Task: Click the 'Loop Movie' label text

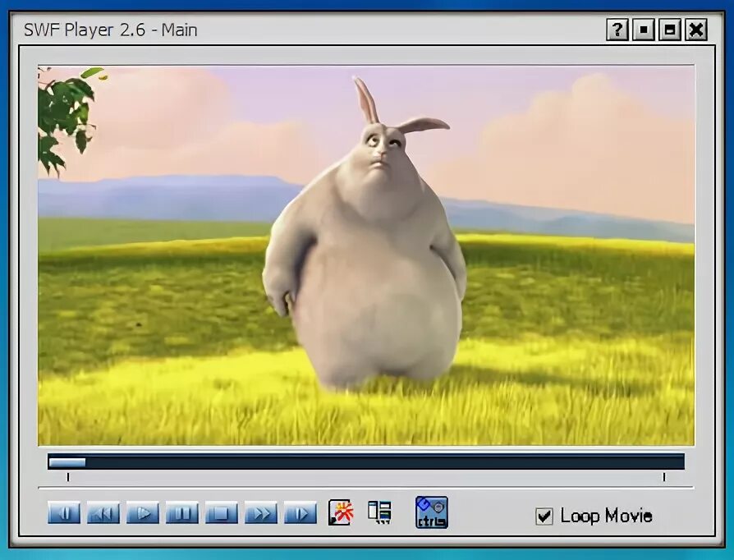Action: pyautogui.click(x=606, y=516)
